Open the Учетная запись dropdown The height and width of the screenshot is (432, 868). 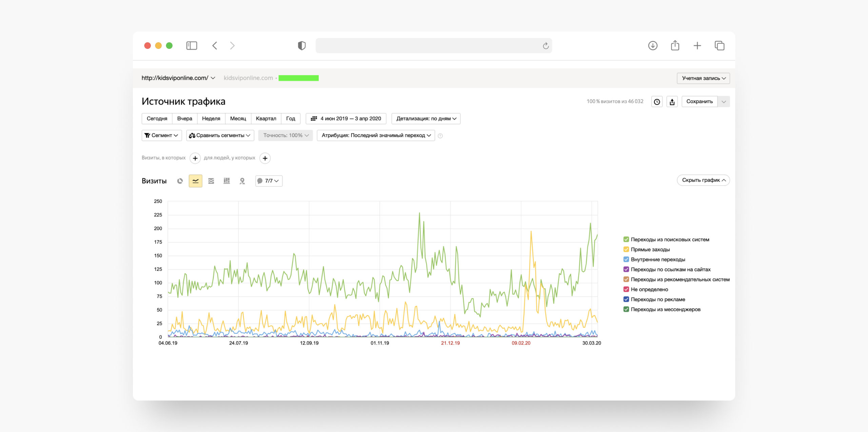point(703,78)
